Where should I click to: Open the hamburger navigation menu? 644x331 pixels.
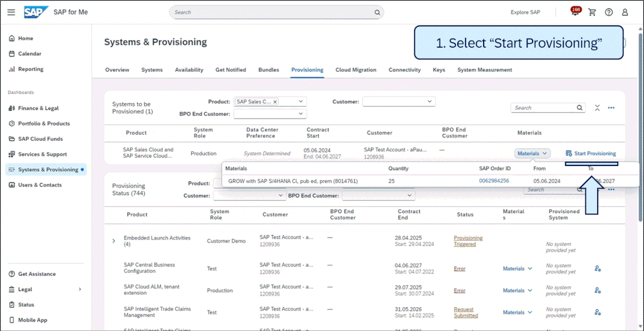click(x=11, y=12)
